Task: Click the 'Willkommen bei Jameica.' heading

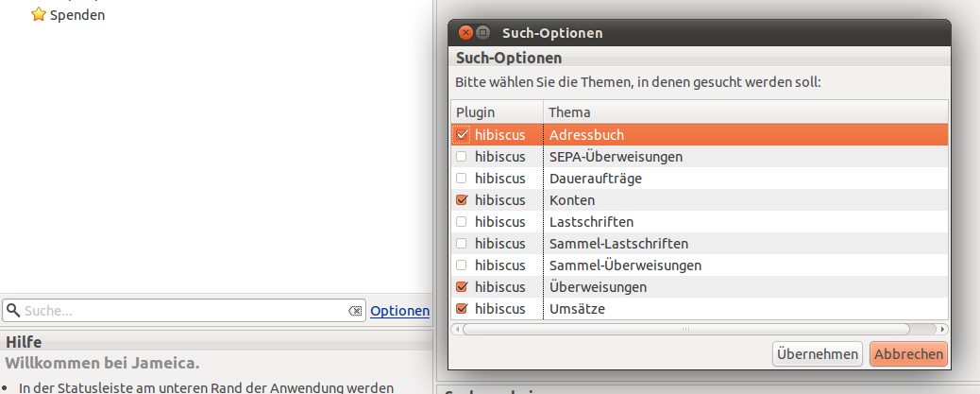Action: click(x=103, y=363)
